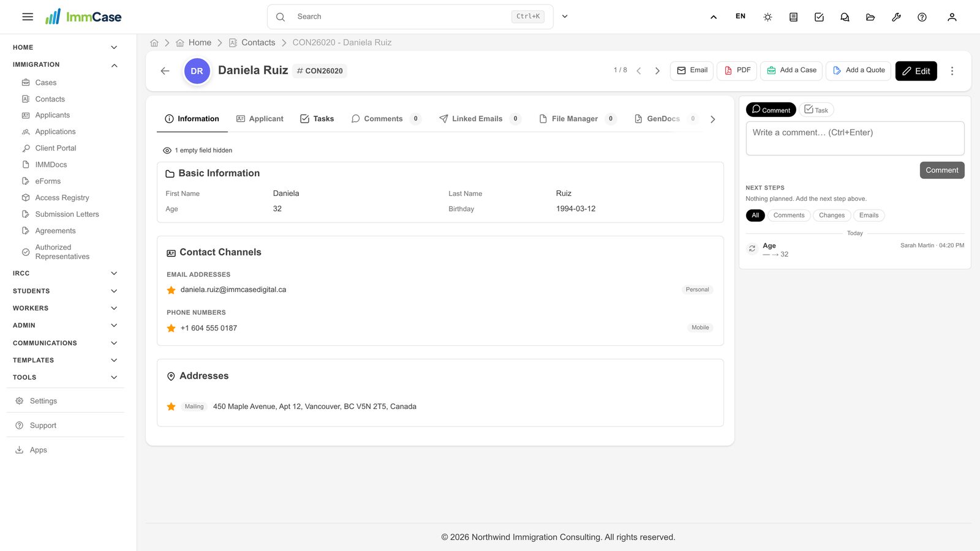The height and width of the screenshot is (551, 980).
Task: Go to the previous contact record arrow
Action: pos(638,71)
